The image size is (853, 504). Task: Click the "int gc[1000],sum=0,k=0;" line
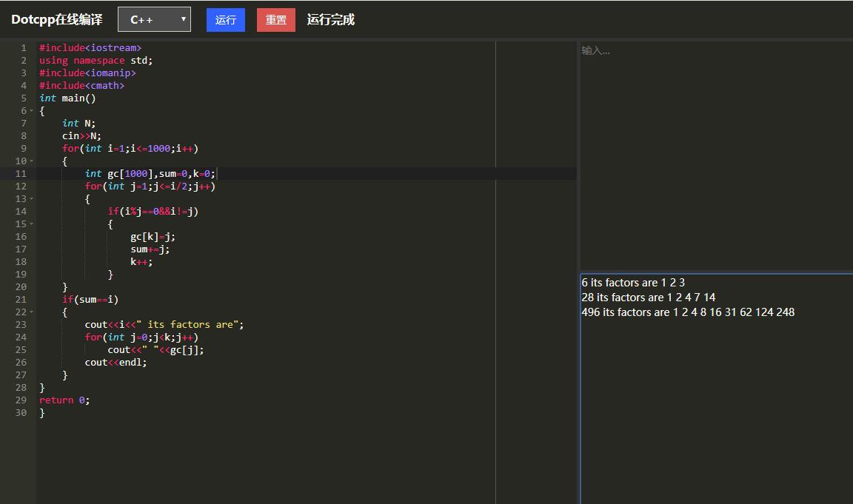[150, 174]
